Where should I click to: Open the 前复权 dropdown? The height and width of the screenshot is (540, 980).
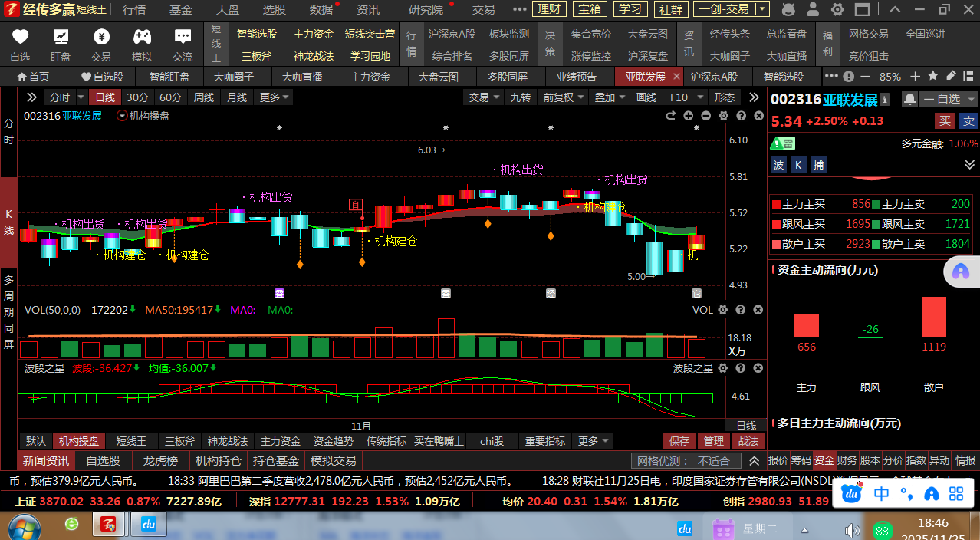(564, 97)
